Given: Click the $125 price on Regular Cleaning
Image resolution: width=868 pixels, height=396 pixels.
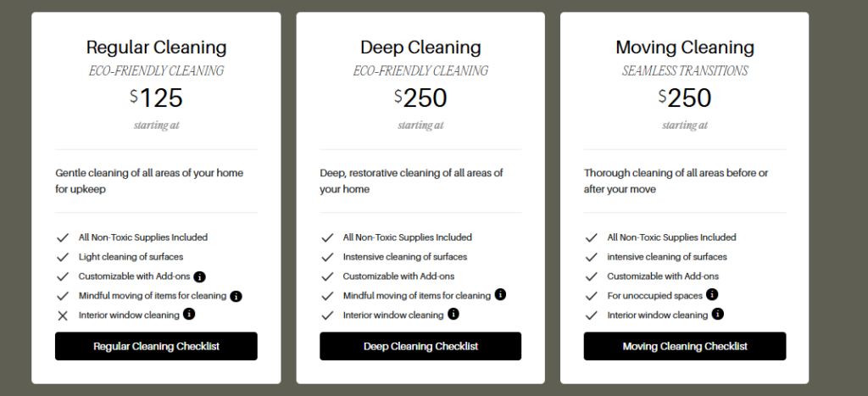Looking at the screenshot, I should pos(157,98).
